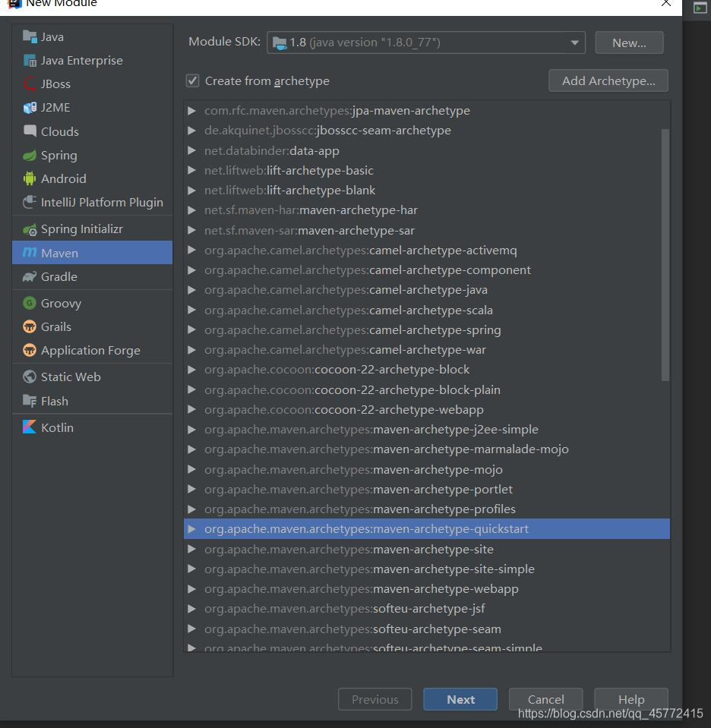
Task: Select cocoon-22-archetype-block-plain row
Action: (427, 390)
